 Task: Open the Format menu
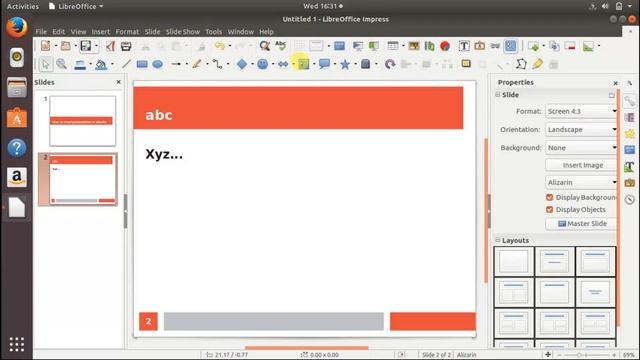coord(127,32)
